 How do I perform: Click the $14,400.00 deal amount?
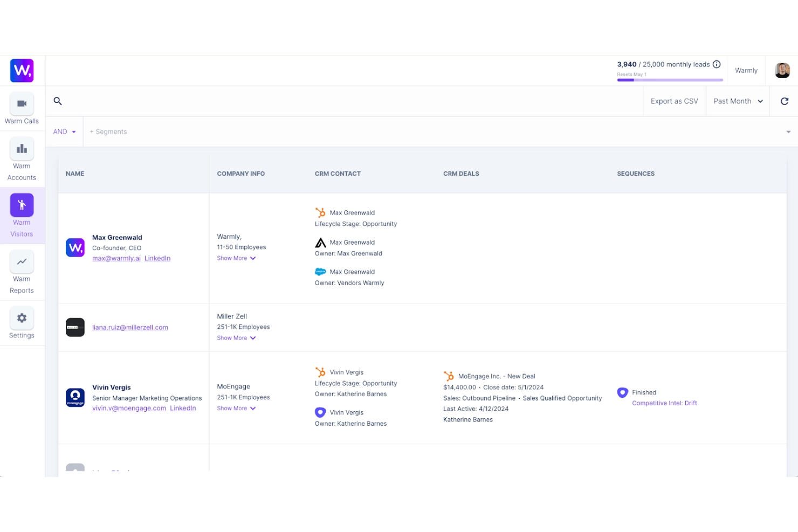[x=460, y=387]
